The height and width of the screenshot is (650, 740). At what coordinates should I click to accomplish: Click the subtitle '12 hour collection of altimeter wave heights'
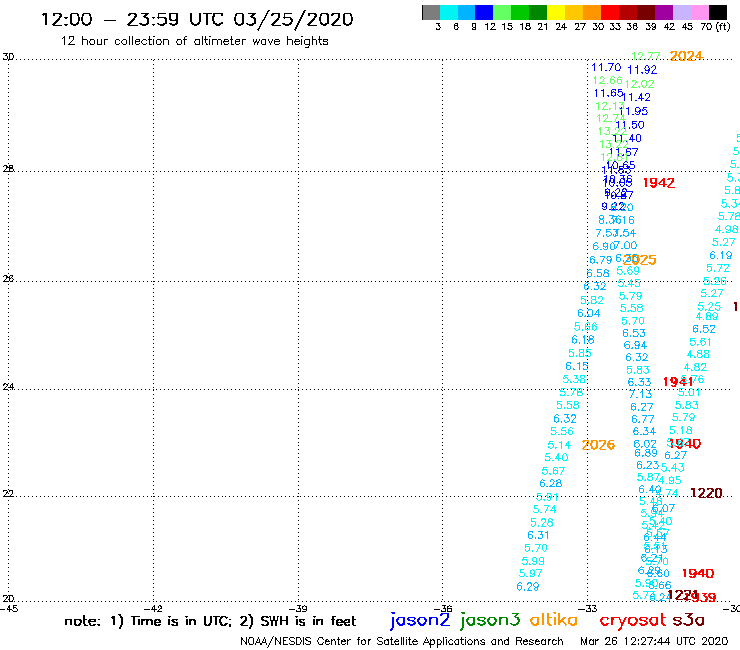click(194, 41)
